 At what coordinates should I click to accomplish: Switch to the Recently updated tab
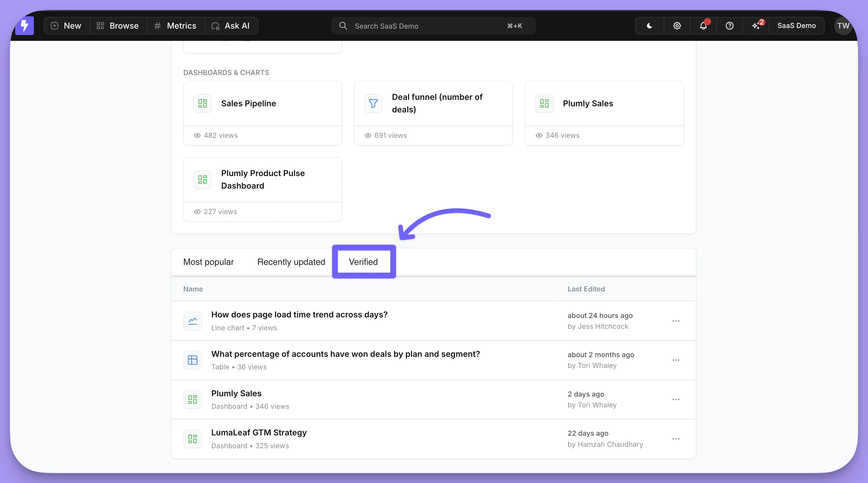291,262
